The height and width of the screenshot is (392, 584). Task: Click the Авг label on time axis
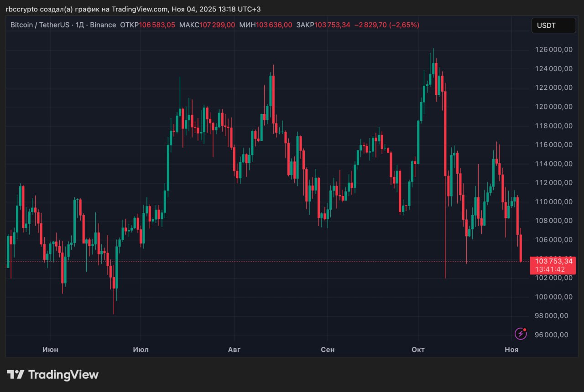(234, 350)
